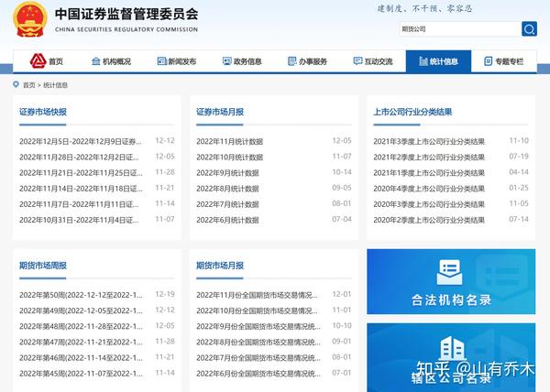Open the 上市公司行业分类结果 section heading
The width and height of the screenshot is (550, 392).
point(412,112)
